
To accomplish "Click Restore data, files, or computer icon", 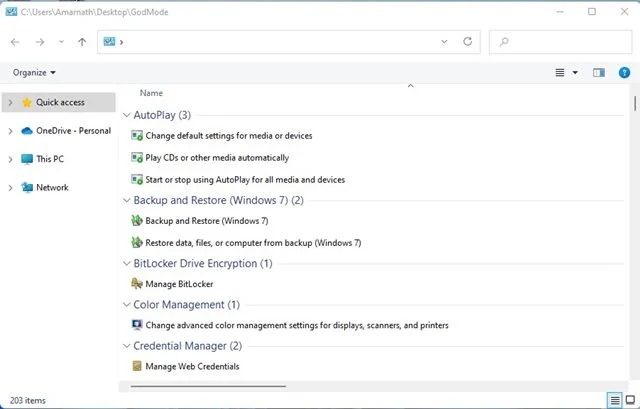I will (x=137, y=243).
